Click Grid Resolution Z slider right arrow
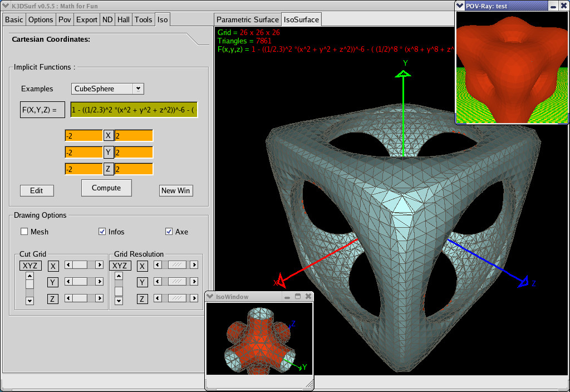The image size is (570, 392). point(193,298)
